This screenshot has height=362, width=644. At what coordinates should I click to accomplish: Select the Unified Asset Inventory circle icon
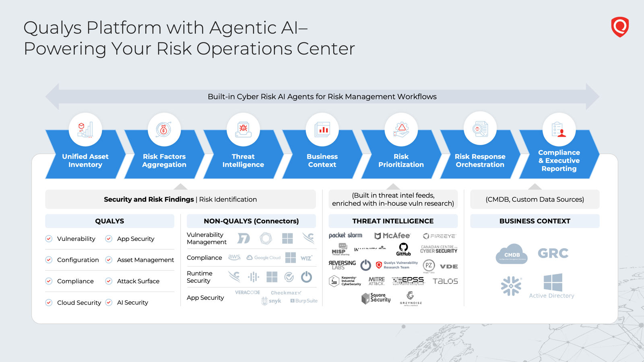pos(85,130)
